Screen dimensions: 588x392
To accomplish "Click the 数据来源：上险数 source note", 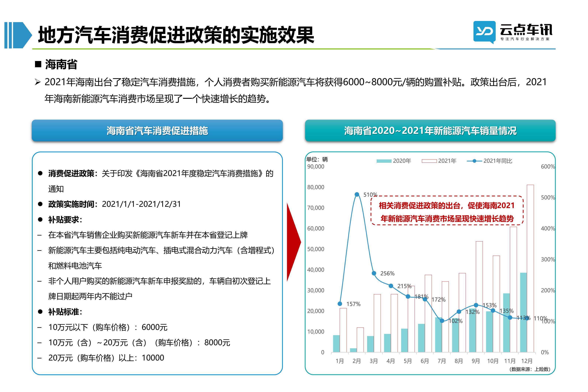I will pos(530,369).
